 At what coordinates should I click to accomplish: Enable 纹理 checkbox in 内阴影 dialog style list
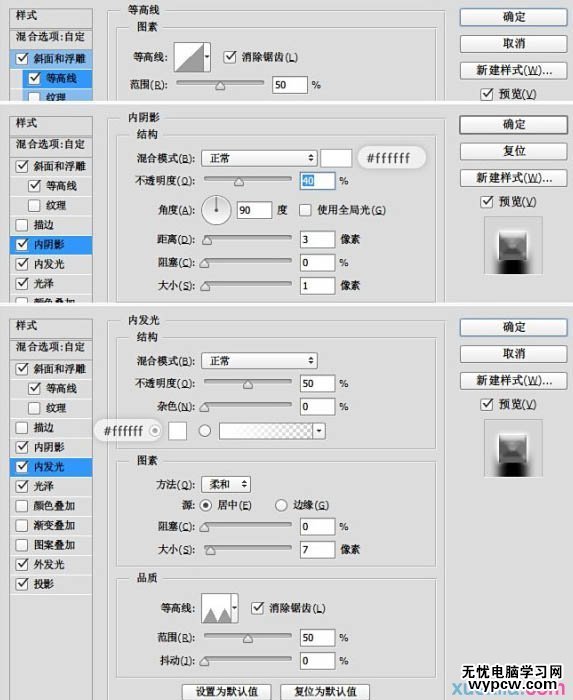[x=34, y=205]
